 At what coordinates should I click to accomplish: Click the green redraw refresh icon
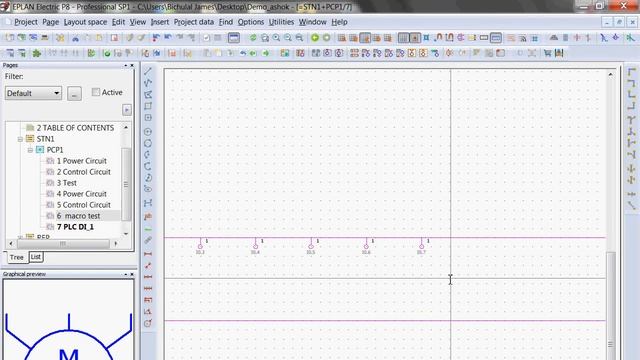click(x=253, y=38)
